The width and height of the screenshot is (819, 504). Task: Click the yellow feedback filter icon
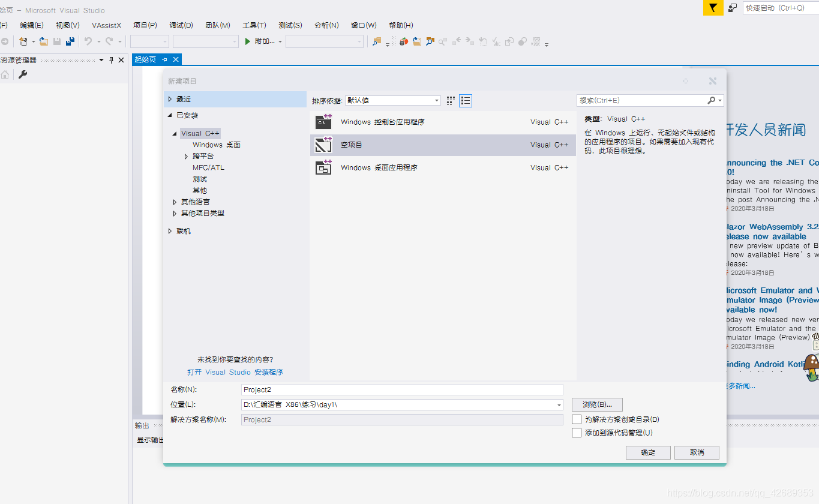[713, 8]
